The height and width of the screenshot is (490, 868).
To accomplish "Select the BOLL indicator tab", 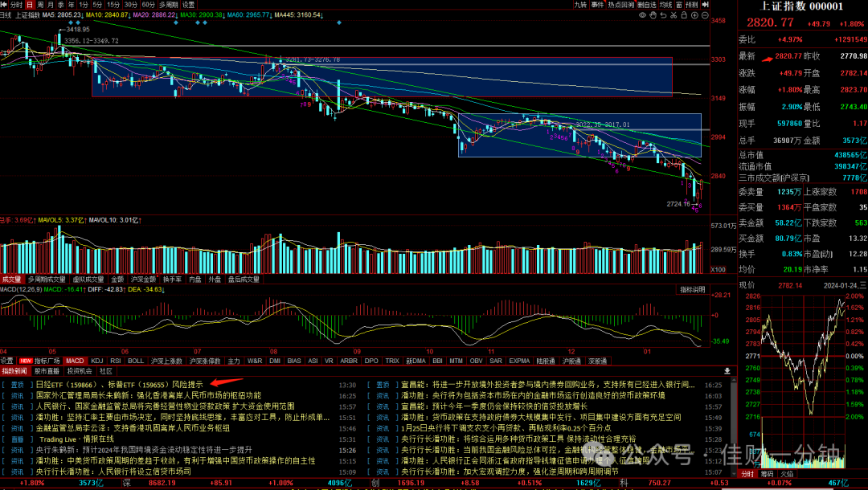I will [136, 361].
